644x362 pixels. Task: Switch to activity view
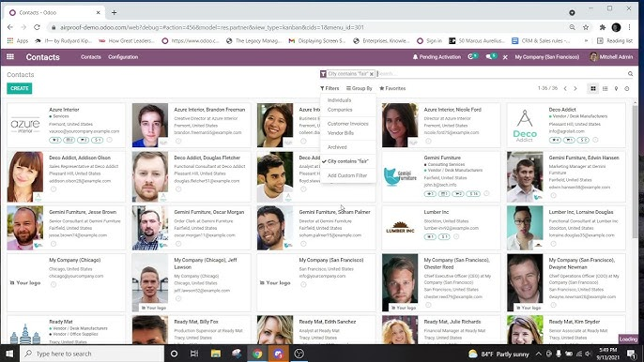coord(627,89)
